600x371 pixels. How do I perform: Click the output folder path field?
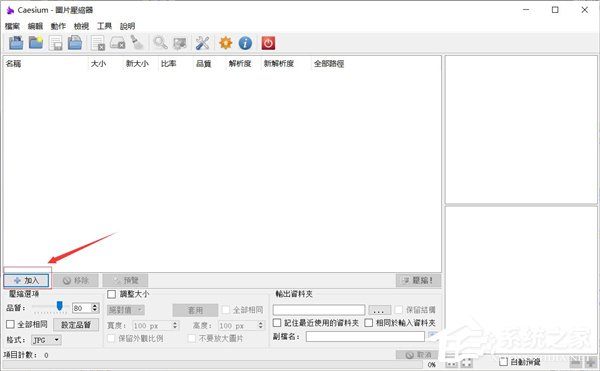pos(319,310)
